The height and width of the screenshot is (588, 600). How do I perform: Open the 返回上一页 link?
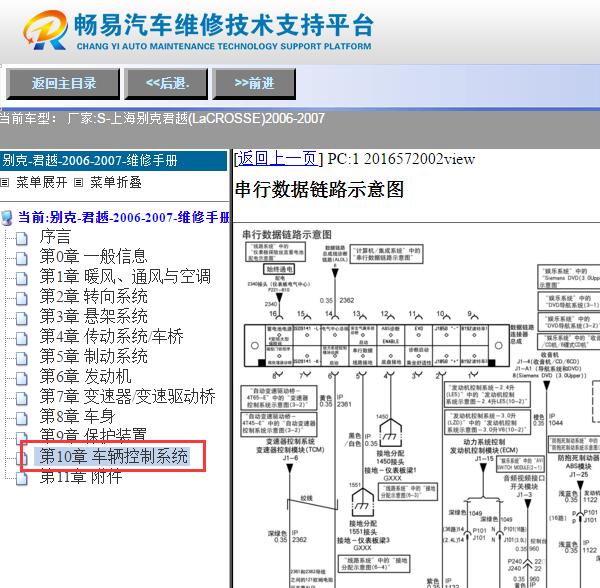(x=278, y=158)
